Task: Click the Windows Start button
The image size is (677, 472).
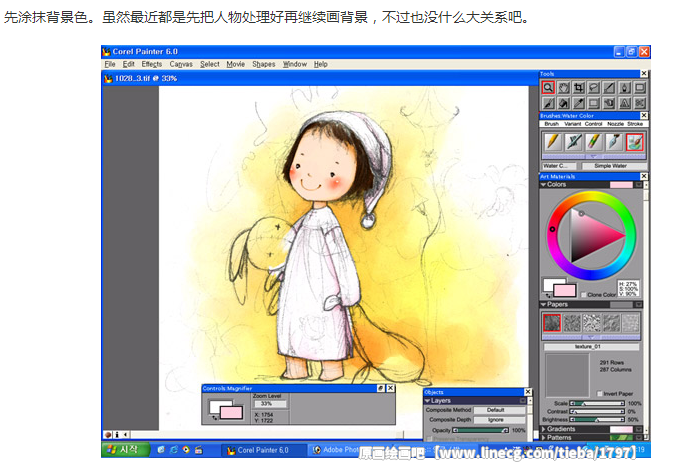Action: click(125, 450)
